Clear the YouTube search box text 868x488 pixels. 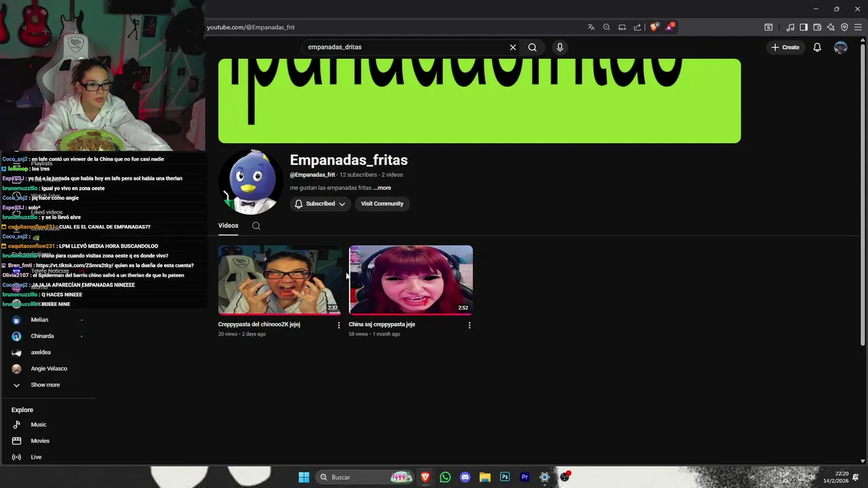click(513, 47)
